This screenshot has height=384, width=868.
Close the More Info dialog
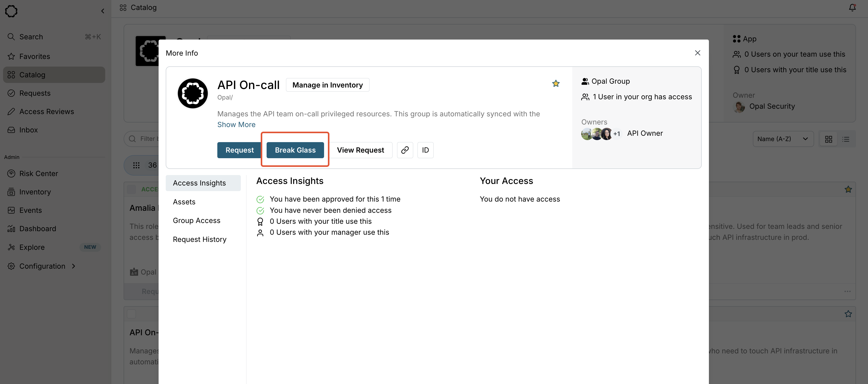tap(697, 53)
